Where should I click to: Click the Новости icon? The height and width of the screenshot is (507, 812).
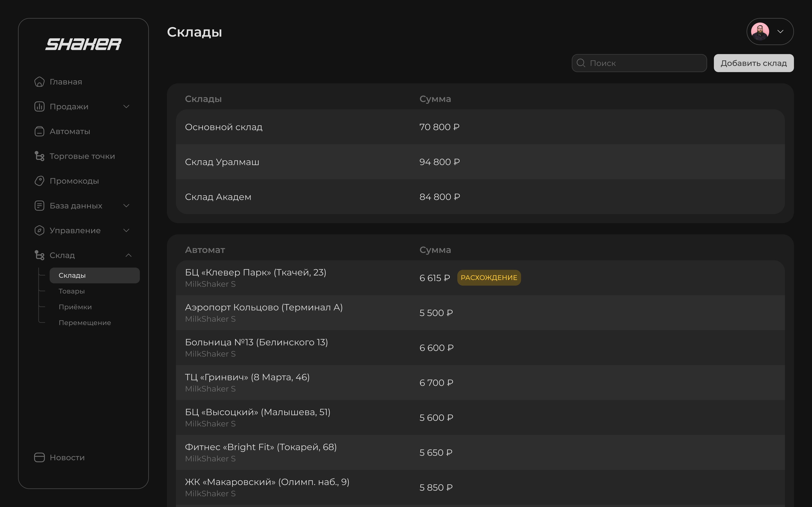click(39, 458)
